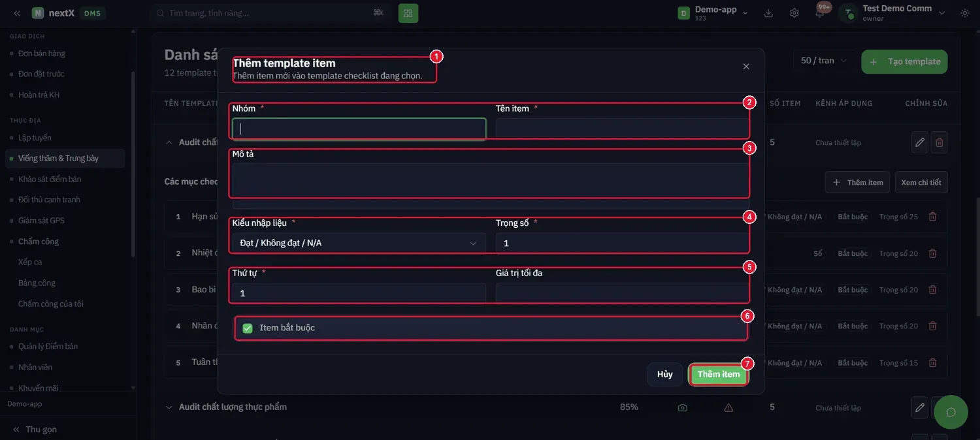Switch theme using the sun icon
This screenshot has height=440, width=980.
click(965, 13)
